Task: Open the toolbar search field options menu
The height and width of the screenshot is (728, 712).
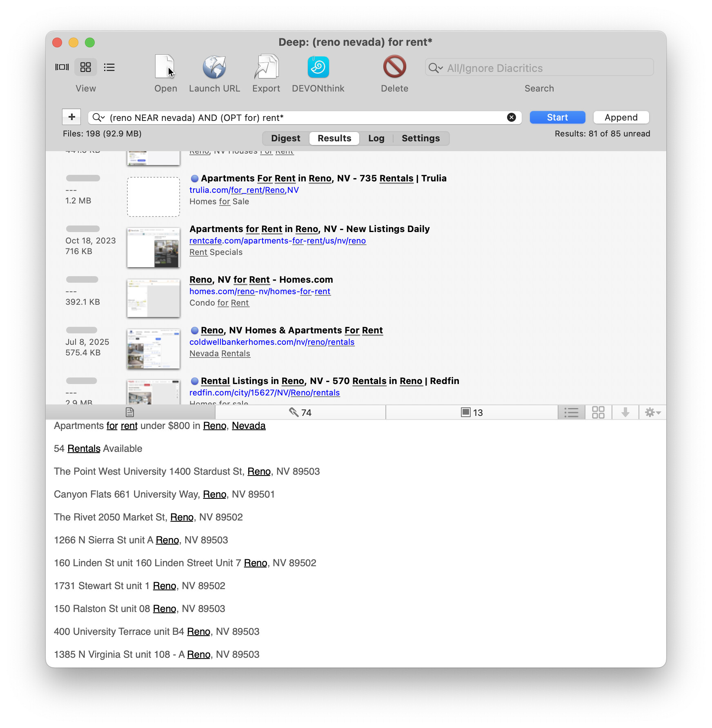Action: click(436, 68)
